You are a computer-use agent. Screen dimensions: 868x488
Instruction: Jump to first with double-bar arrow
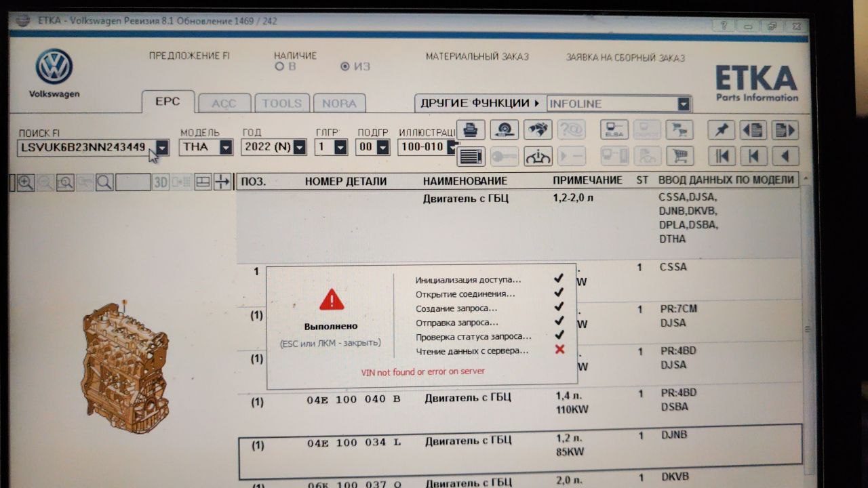click(x=721, y=157)
